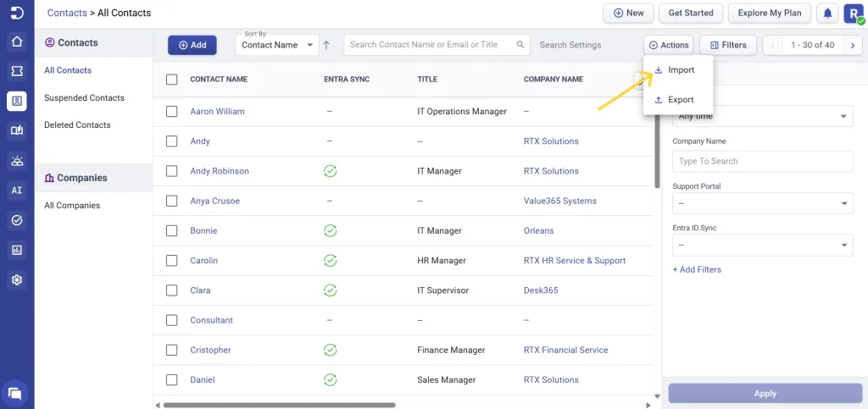868x409 pixels.
Task: Toggle the Filters panel button
Action: click(x=728, y=46)
